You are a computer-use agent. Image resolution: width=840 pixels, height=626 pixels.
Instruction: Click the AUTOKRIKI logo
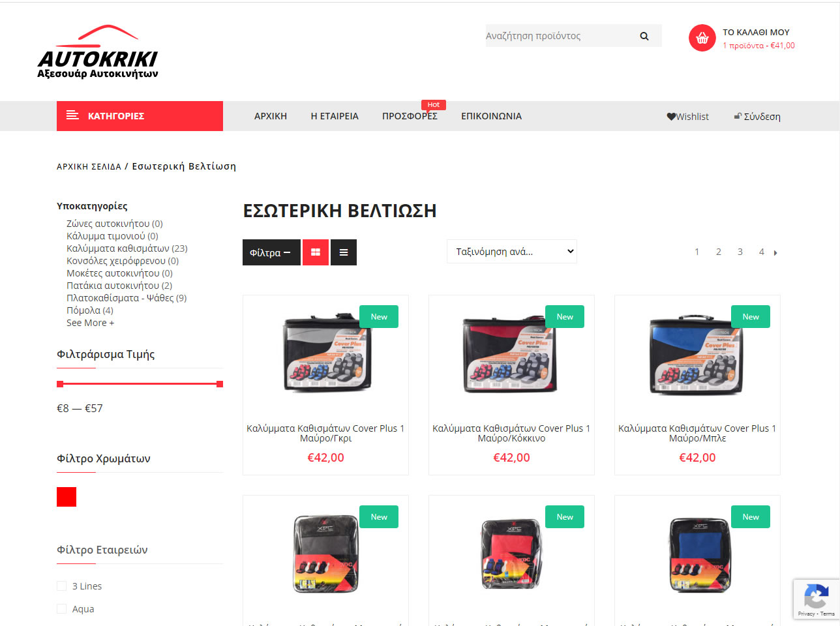point(98,52)
